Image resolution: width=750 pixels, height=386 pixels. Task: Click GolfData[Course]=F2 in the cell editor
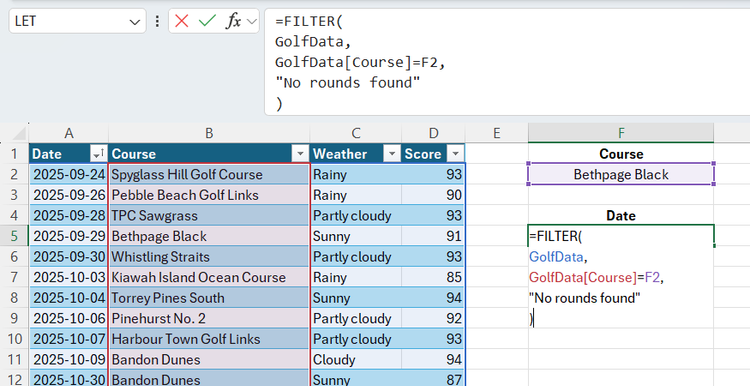point(595,277)
